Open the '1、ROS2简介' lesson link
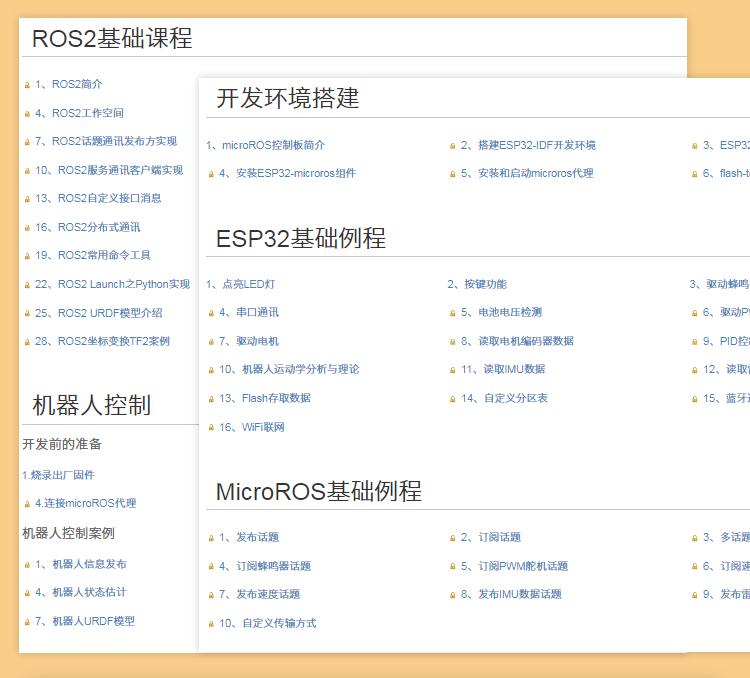750x678 pixels. click(68, 84)
